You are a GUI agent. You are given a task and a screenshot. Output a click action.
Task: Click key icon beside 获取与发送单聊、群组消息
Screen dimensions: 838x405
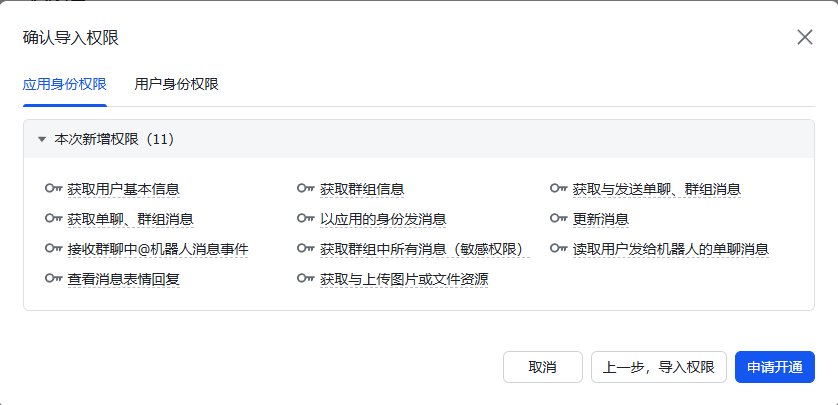click(x=559, y=188)
